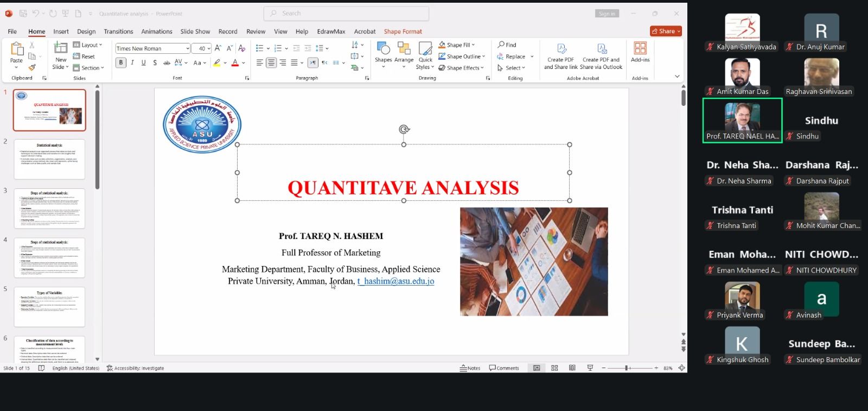The height and width of the screenshot is (411, 868).
Task: Insert a New Slide
Action: 61,54
